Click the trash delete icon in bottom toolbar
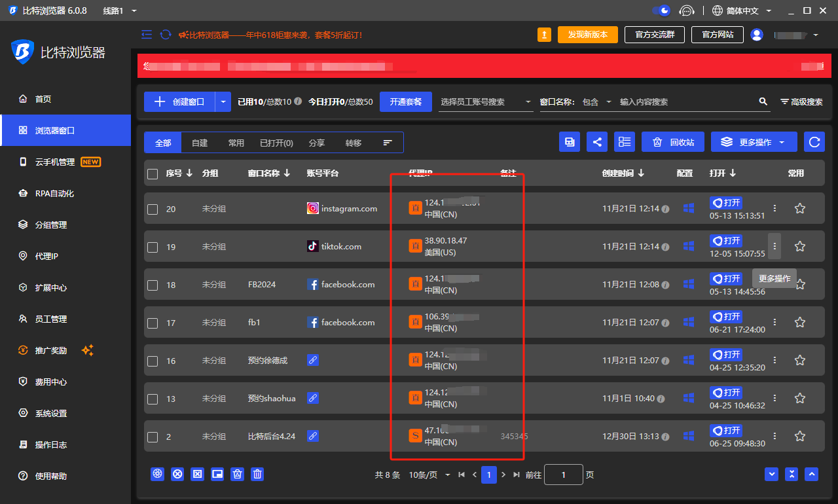 [x=257, y=474]
